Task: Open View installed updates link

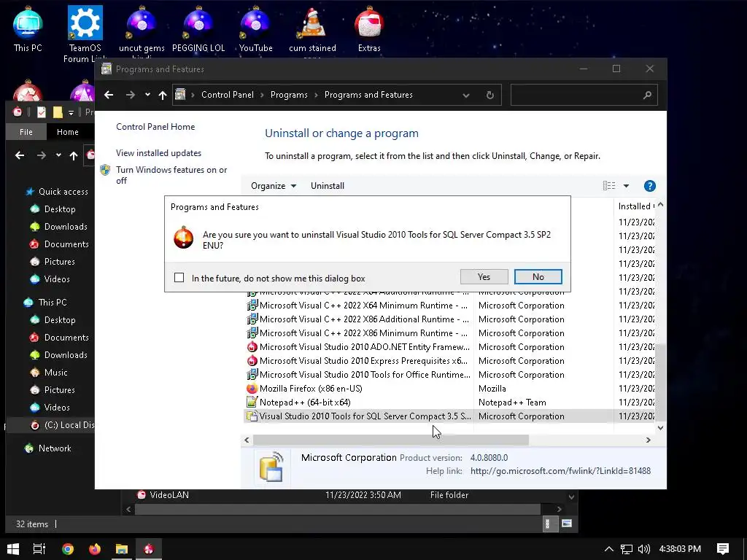Action: point(158,153)
